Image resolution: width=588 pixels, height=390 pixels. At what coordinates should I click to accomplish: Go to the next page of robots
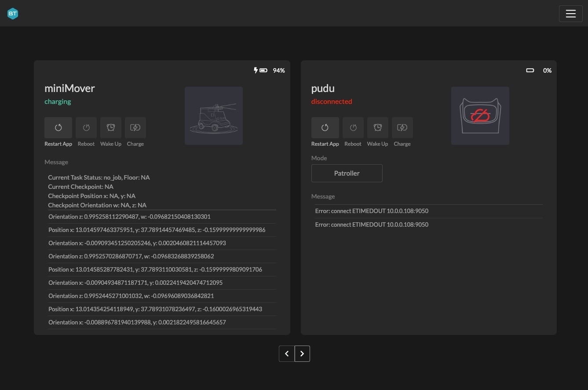(x=302, y=353)
